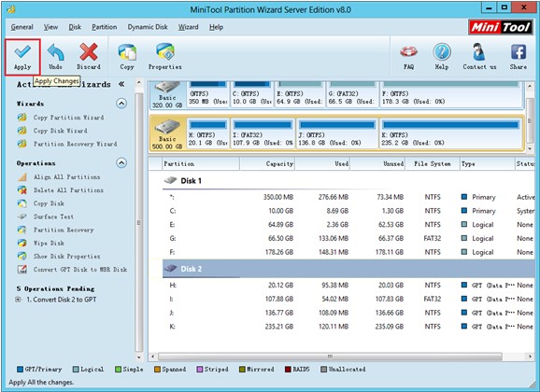This screenshot has height=392, width=540.
Task: Click the horizontal scrollbar of partition list
Action: 330,357
